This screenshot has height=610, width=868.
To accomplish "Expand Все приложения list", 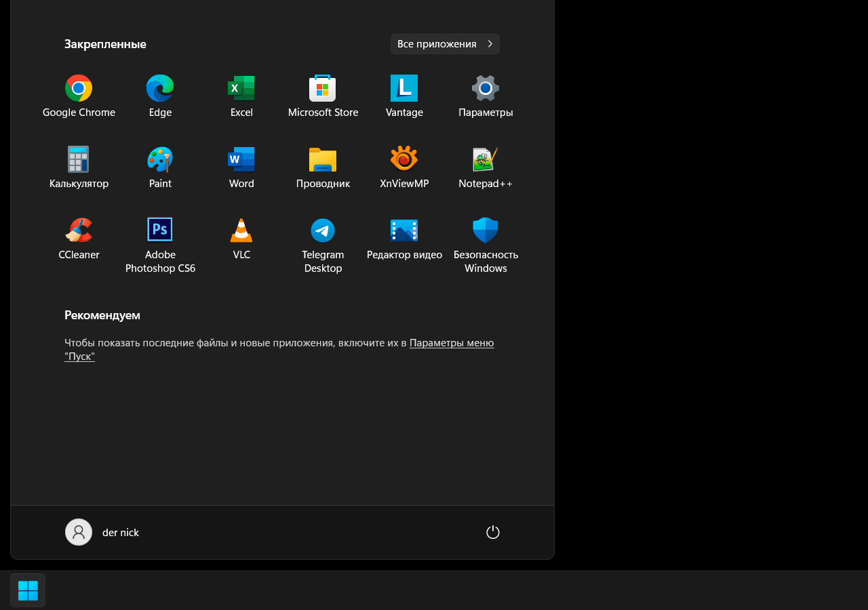I will point(445,44).
